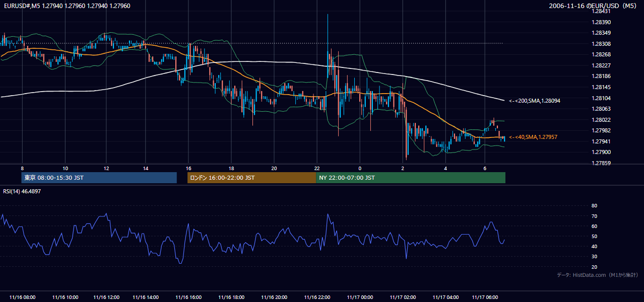Click the 11/16 20:00 time label

click(x=274, y=297)
